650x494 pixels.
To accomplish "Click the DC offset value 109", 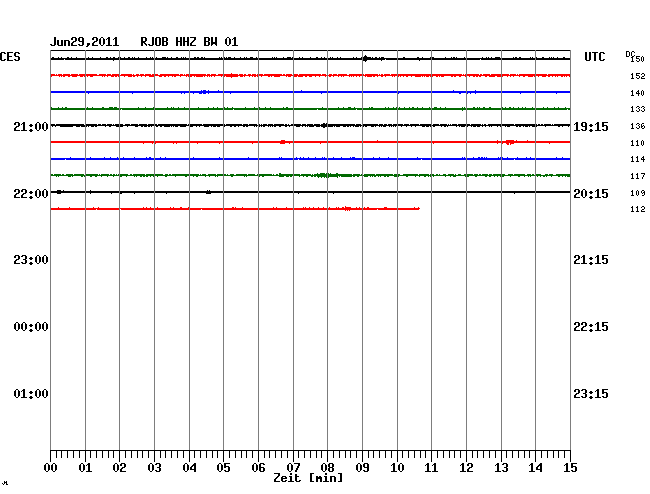I will coord(638,193).
